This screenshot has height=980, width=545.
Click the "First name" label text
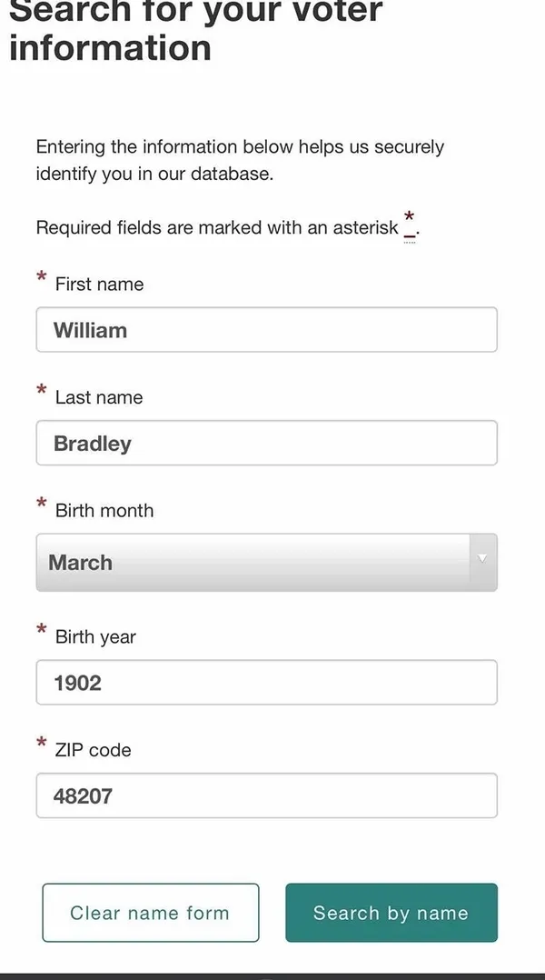(99, 285)
